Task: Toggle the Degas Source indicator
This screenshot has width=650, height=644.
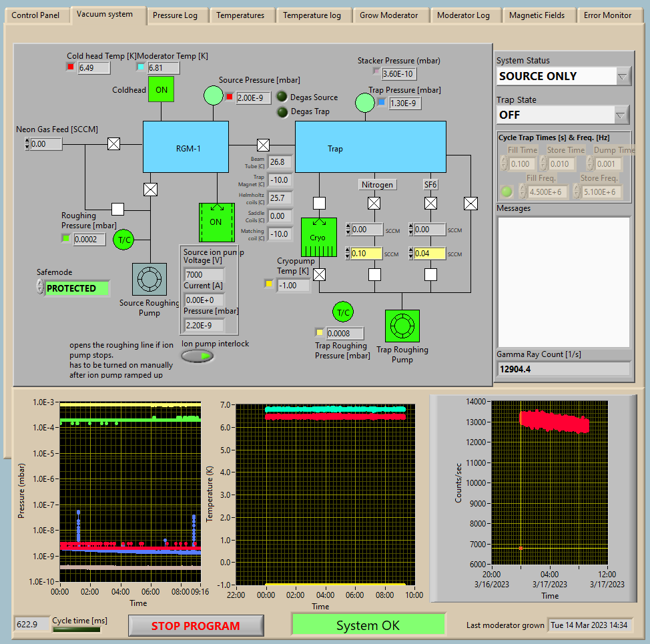Action: [x=282, y=97]
